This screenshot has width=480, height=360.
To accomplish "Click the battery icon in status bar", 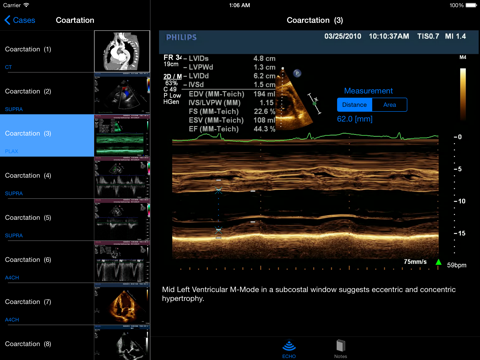I will tap(471, 5).
